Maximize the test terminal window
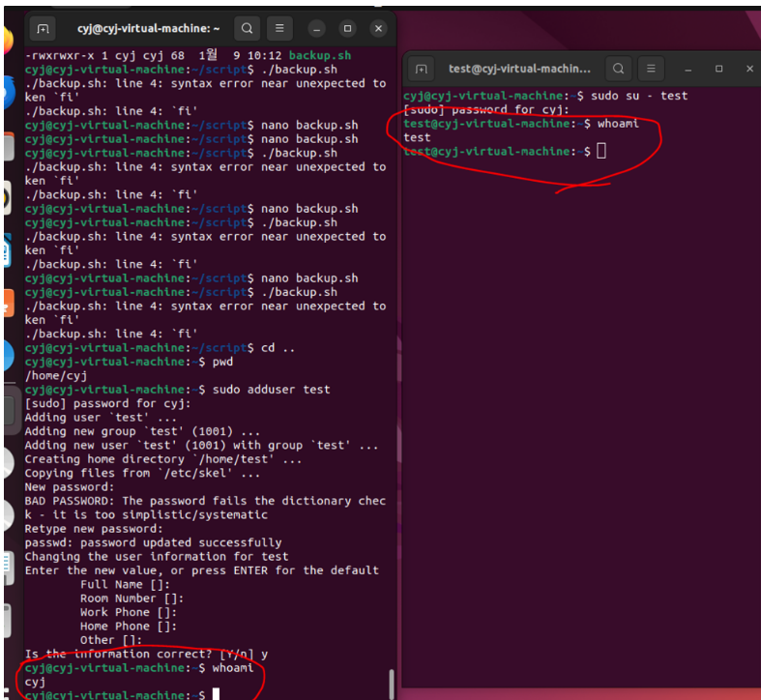761x700 pixels. tap(718, 69)
